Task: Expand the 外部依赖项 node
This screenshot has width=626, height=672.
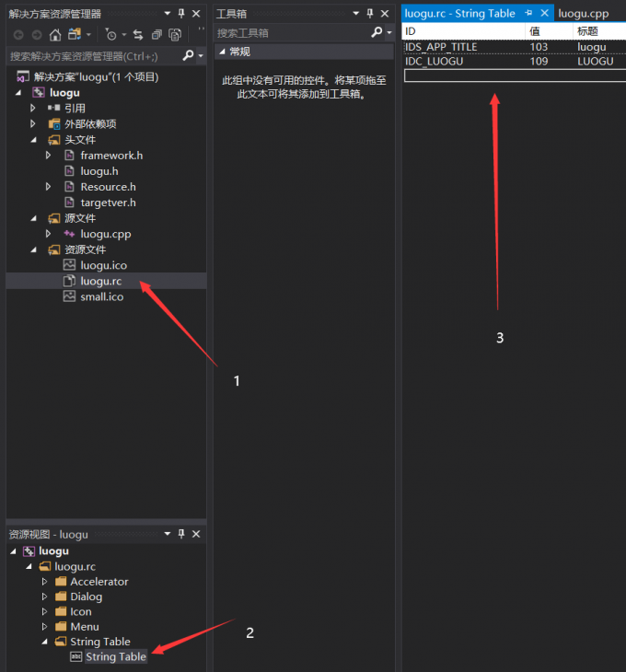Action: click(32, 124)
